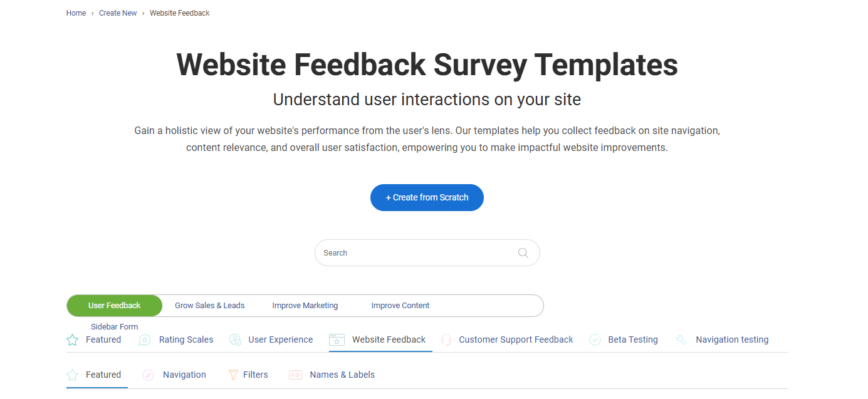This screenshot has width=868, height=399.
Task: Switch to the Improve Content tab
Action: (400, 305)
